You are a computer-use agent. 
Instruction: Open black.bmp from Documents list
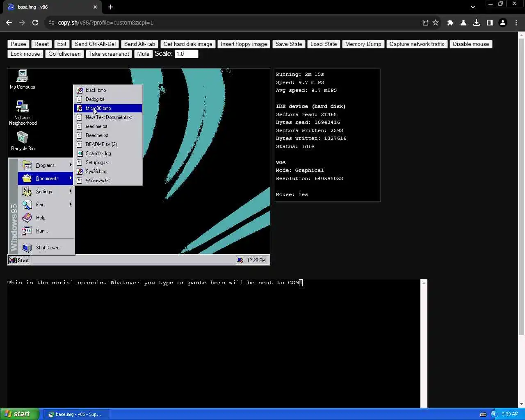(108, 90)
